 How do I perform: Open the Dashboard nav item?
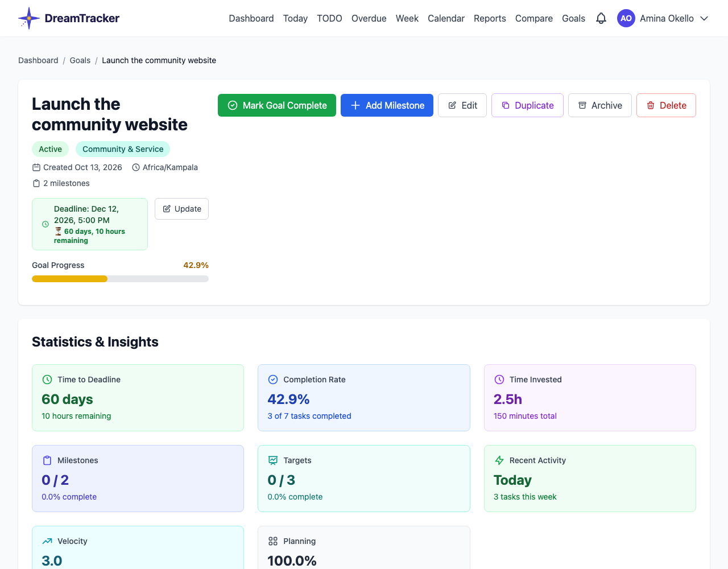[251, 18]
